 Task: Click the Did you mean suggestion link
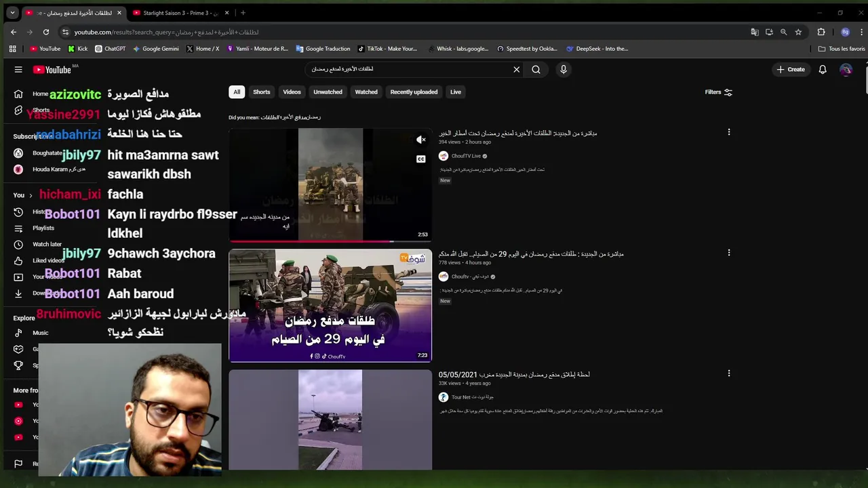[291, 117]
